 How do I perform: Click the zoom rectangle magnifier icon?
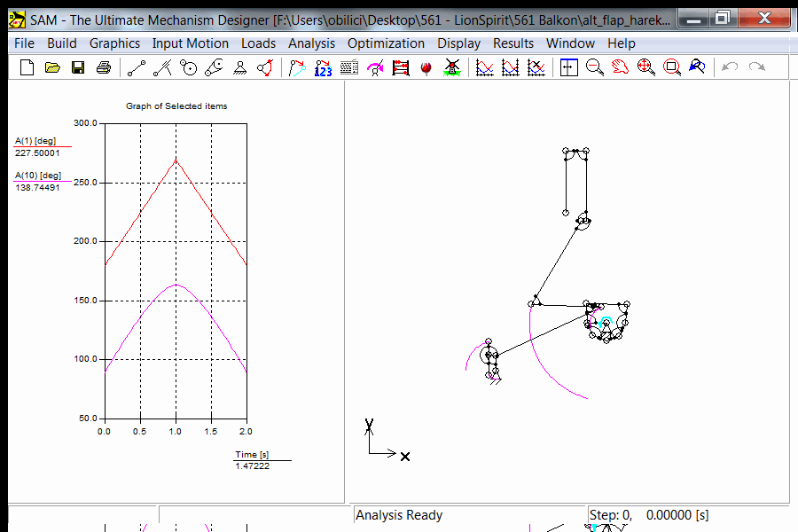(672, 67)
